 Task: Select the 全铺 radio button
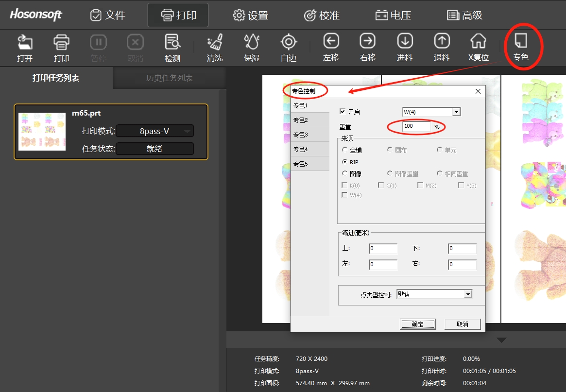[x=345, y=150]
